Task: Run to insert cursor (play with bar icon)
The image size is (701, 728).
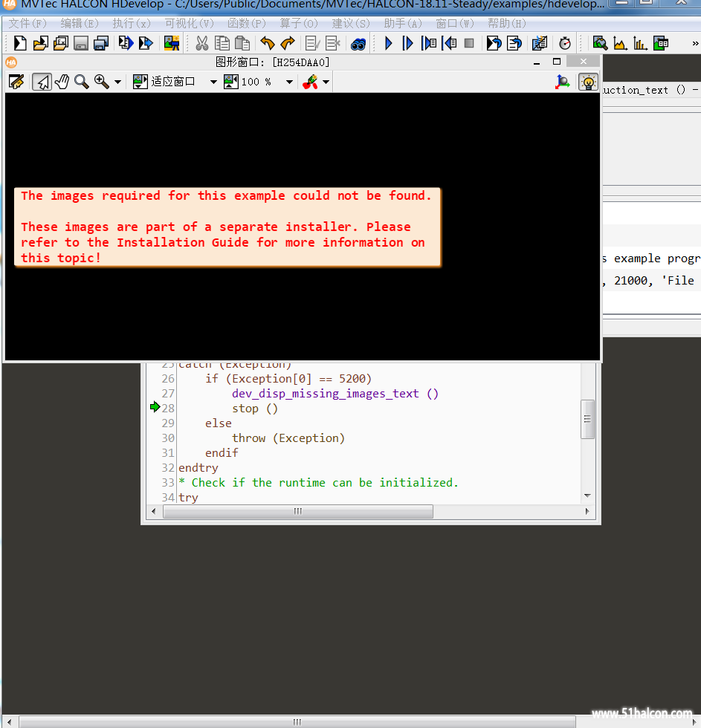Action: pyautogui.click(x=407, y=43)
